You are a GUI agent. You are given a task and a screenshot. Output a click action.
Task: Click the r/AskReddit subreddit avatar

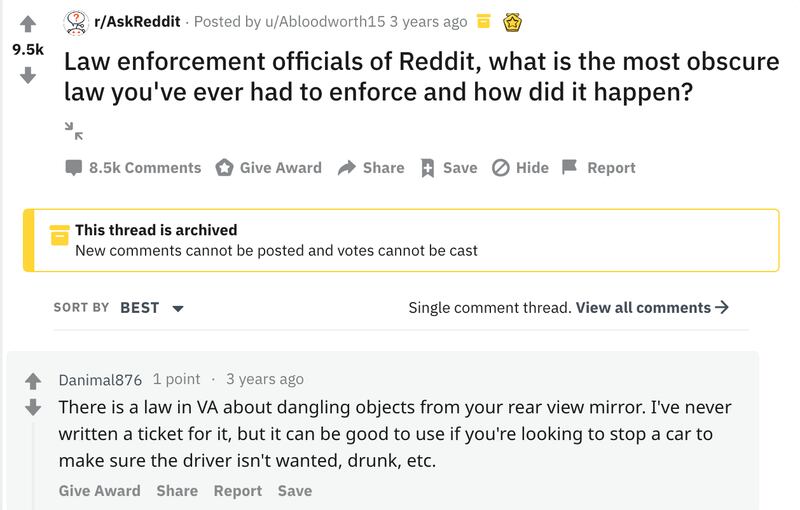[x=75, y=21]
